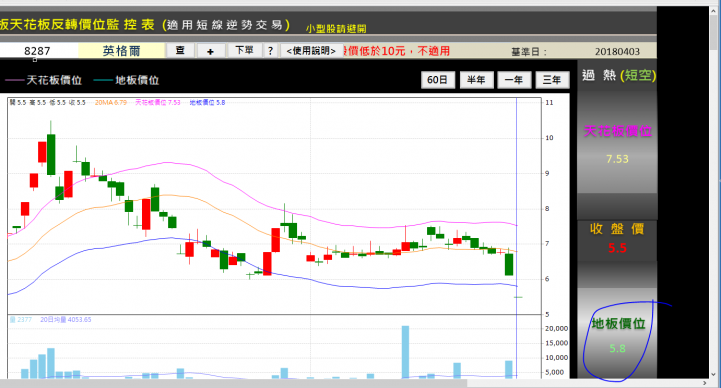Click the 收盤價 panel heading
Screen dimensions: 721x388
617,228
